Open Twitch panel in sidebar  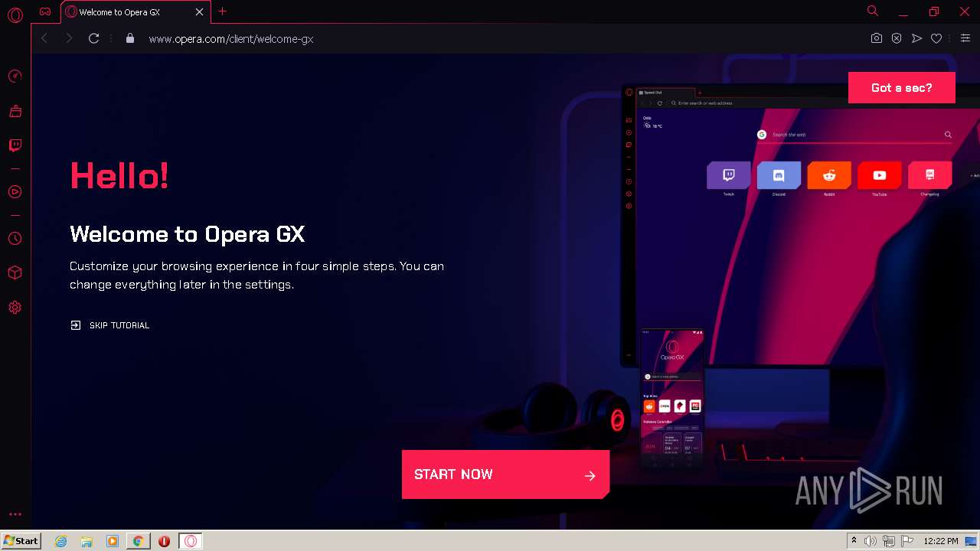tap(15, 145)
